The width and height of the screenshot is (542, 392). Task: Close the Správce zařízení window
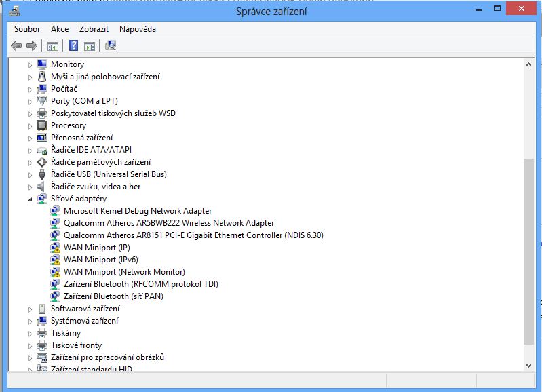521,9
